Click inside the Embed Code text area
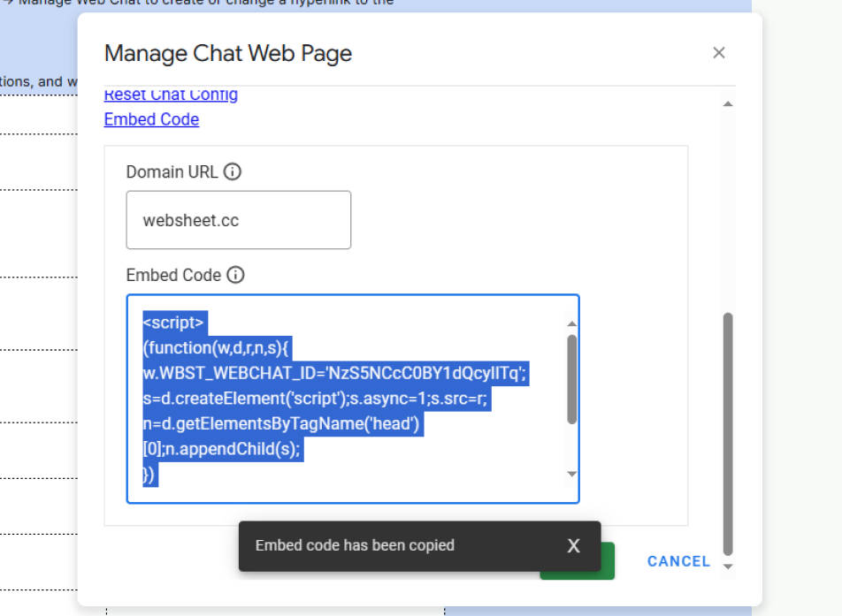This screenshot has width=842, height=616. (354, 398)
